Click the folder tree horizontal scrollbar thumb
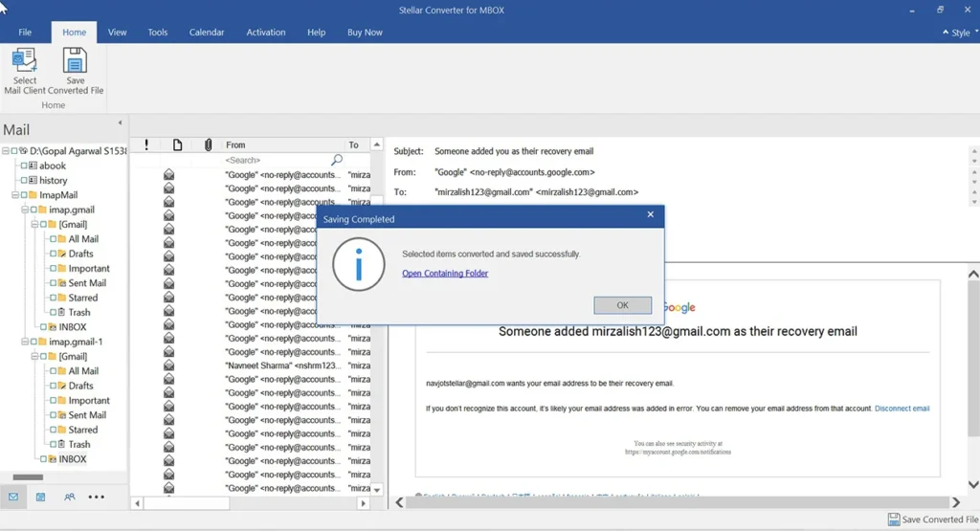Screen dimensions: 980x531 coord(28,476)
